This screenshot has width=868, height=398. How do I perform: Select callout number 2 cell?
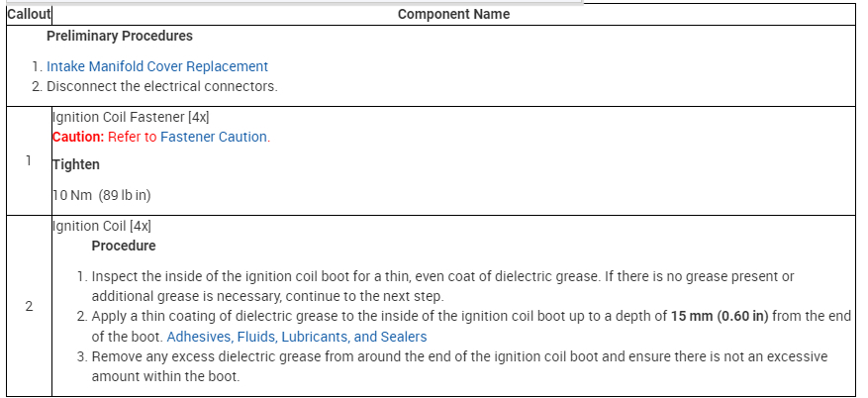(x=28, y=306)
